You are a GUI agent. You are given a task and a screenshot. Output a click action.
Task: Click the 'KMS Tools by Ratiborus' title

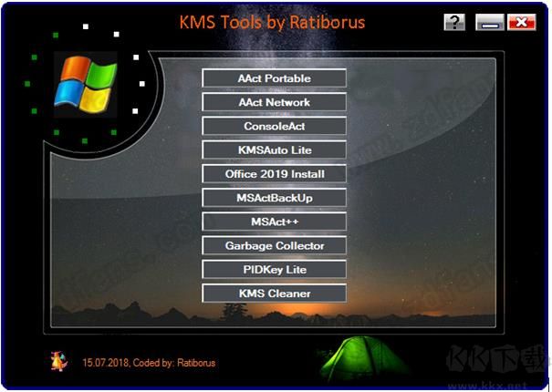272,22
